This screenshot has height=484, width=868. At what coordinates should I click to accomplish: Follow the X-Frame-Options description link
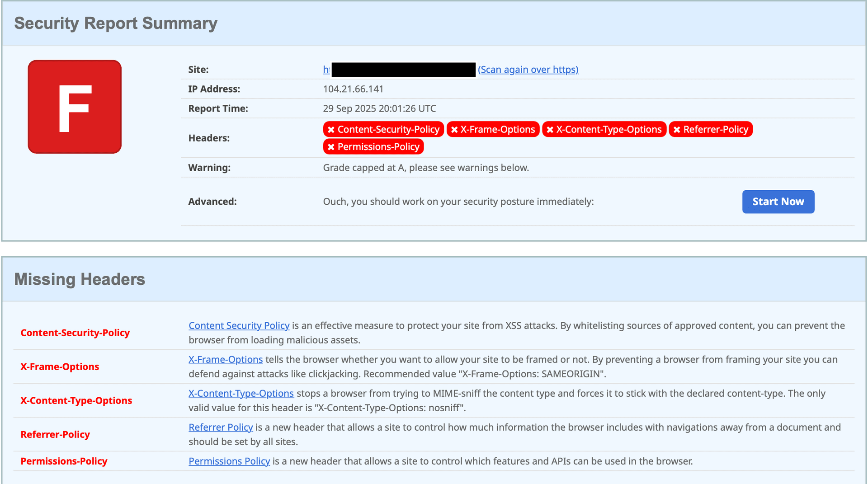(226, 360)
